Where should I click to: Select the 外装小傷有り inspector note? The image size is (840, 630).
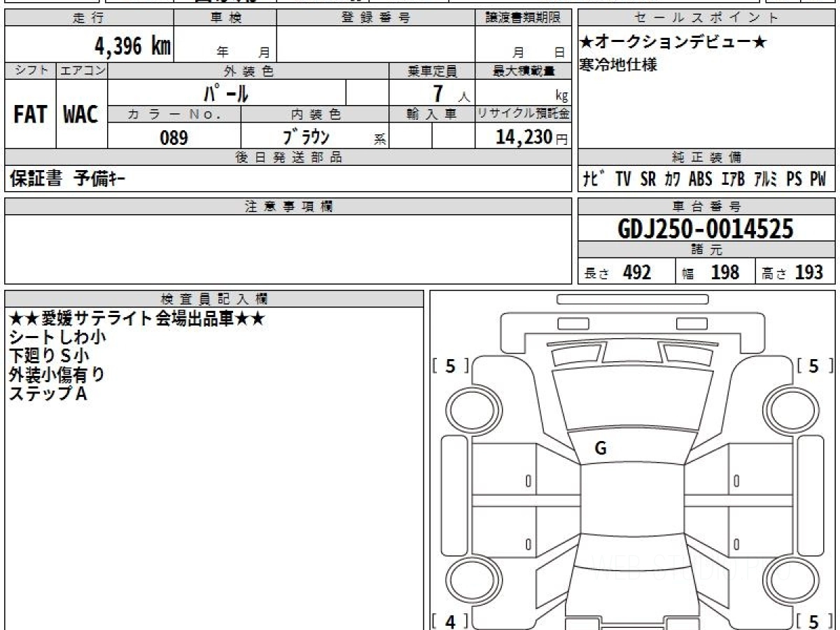click(x=57, y=374)
